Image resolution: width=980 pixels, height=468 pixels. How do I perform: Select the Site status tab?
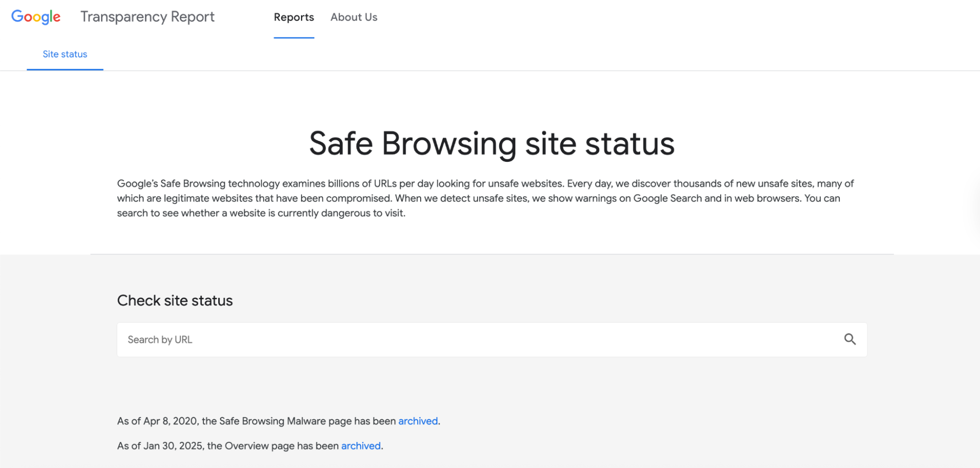click(x=65, y=54)
